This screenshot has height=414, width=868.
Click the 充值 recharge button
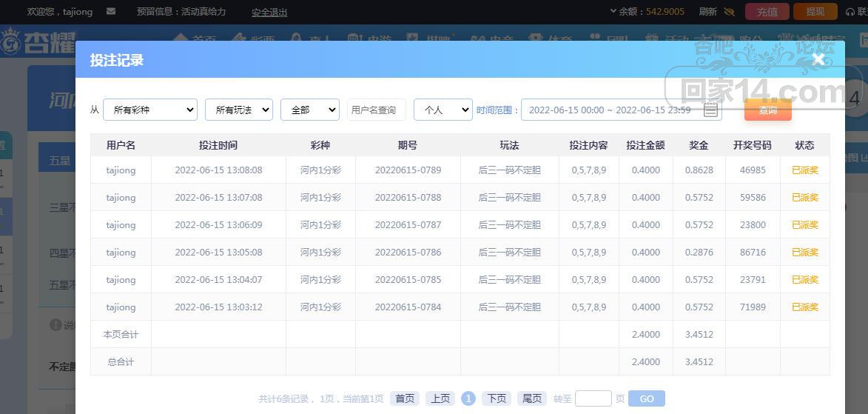(767, 12)
